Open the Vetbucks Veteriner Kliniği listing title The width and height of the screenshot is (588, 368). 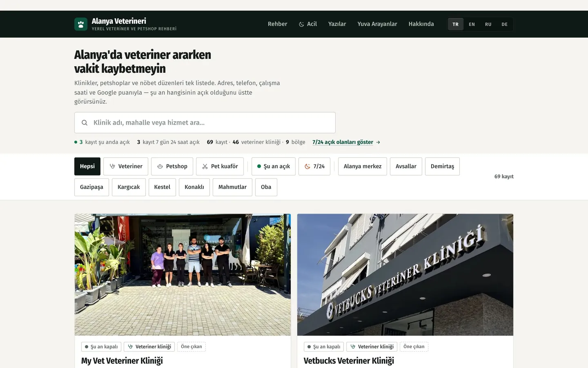pos(349,361)
